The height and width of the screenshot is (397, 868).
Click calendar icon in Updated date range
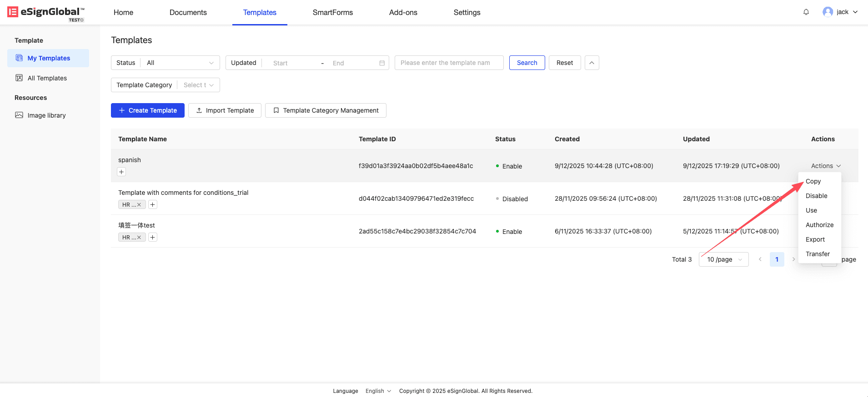coord(382,63)
